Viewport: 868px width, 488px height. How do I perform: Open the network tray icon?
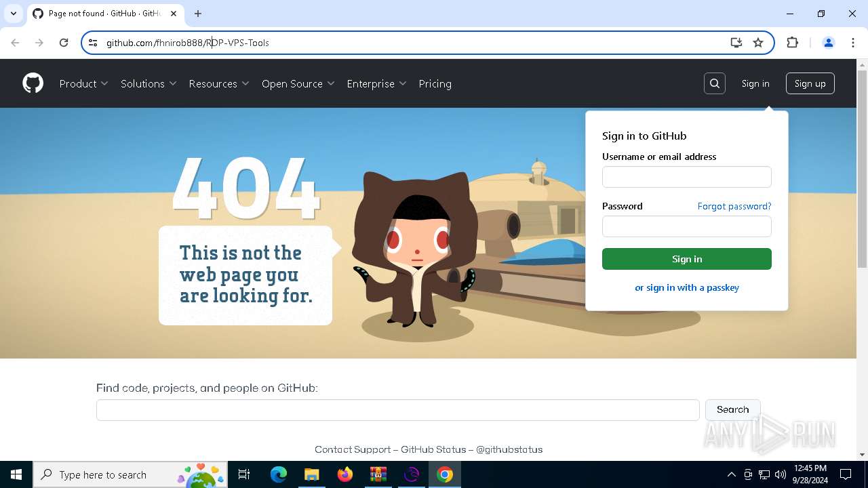pos(764,474)
